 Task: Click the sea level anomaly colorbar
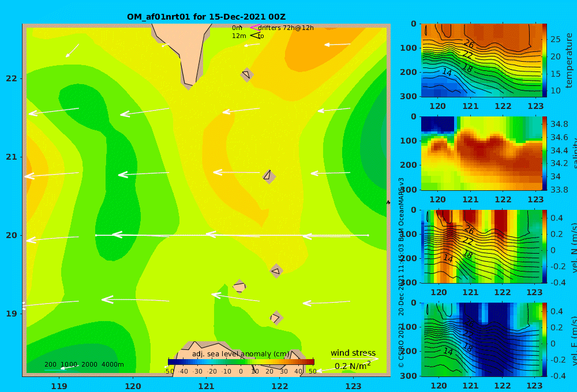coord(241,362)
